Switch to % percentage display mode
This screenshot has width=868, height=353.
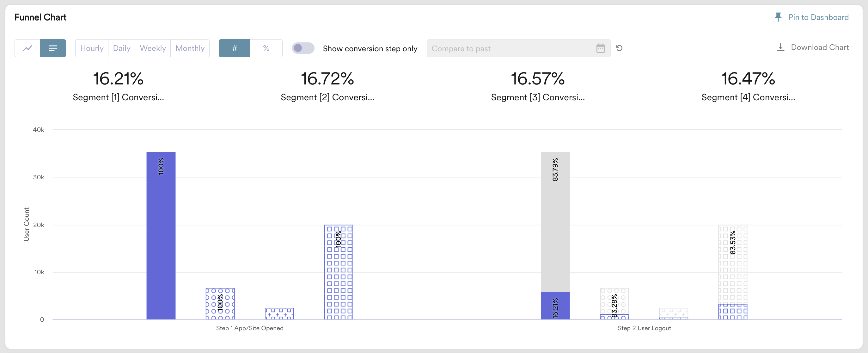click(266, 48)
